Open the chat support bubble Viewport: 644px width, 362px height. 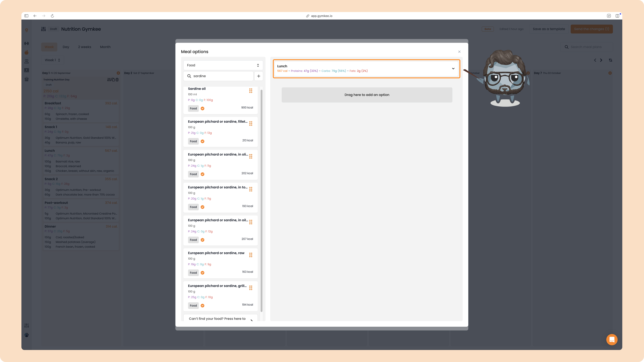(x=612, y=340)
